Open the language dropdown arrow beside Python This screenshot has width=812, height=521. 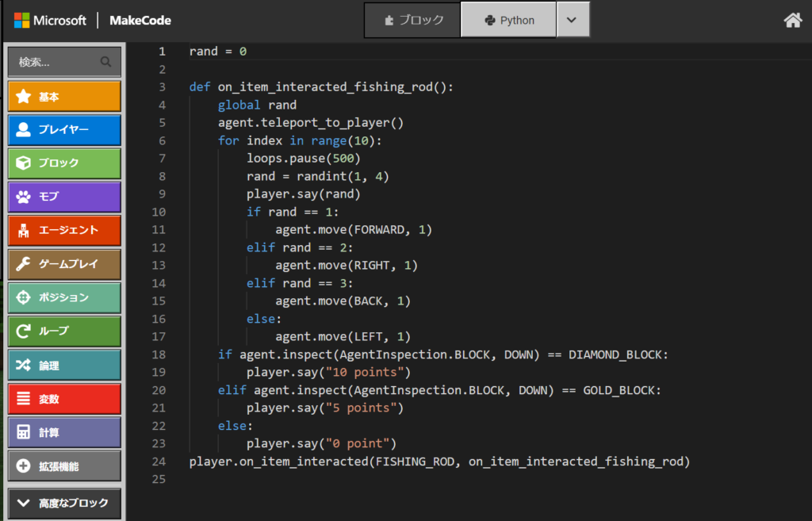point(573,21)
